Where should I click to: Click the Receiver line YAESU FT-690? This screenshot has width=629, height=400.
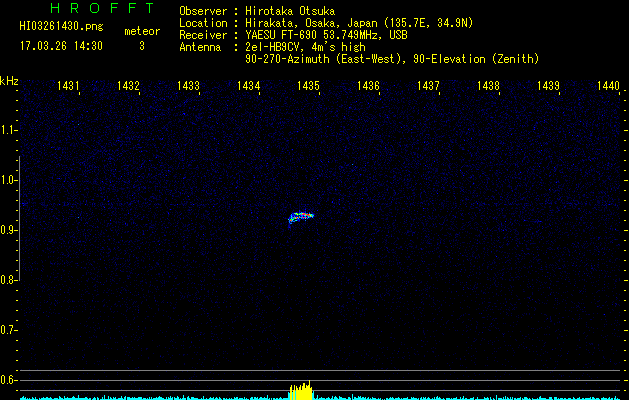[x=293, y=35]
